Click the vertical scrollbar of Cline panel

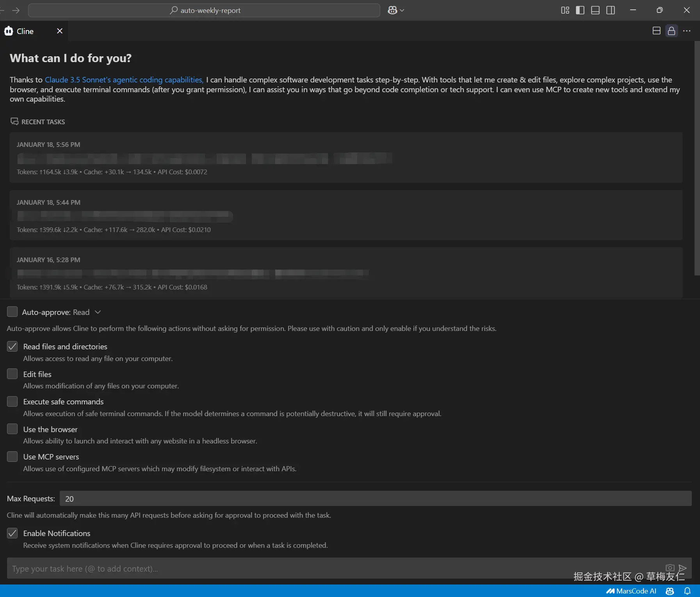coord(697,158)
